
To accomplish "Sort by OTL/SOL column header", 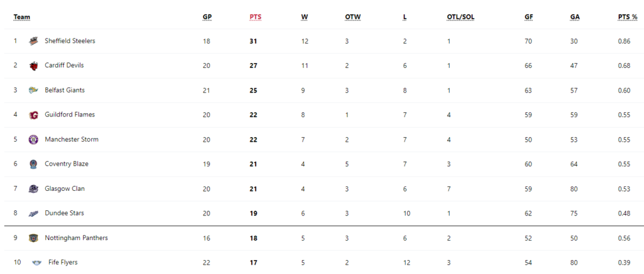I will point(461,17).
